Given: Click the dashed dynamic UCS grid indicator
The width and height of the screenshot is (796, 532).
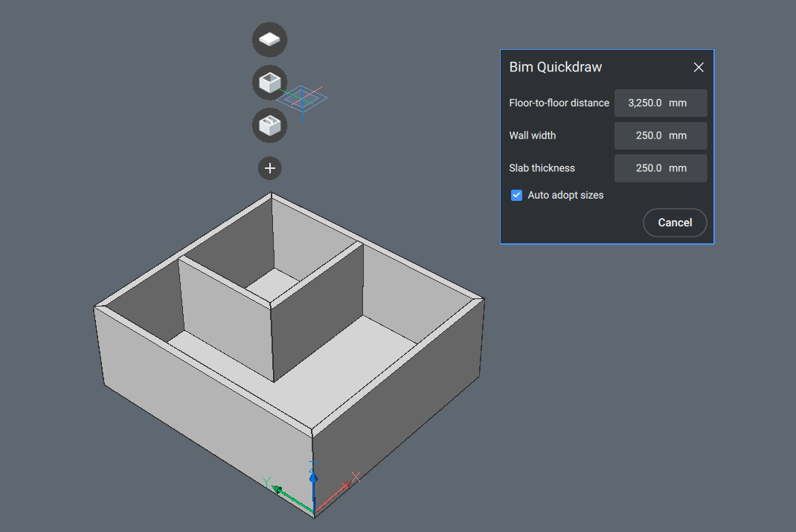Looking at the screenshot, I should 304,97.
